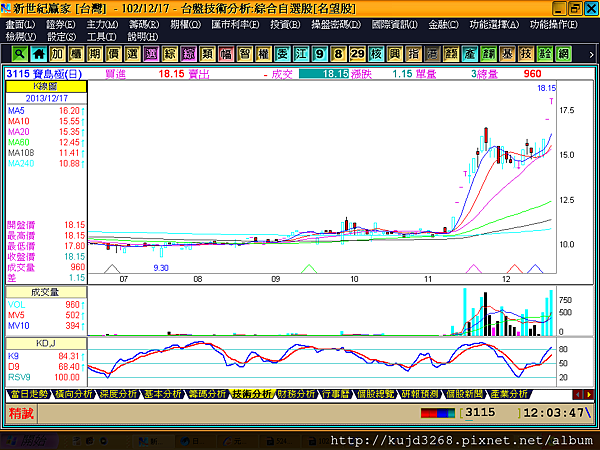Open the 權 (warrants) toolbar icon
The height and width of the screenshot is (450, 600).
click(x=263, y=54)
